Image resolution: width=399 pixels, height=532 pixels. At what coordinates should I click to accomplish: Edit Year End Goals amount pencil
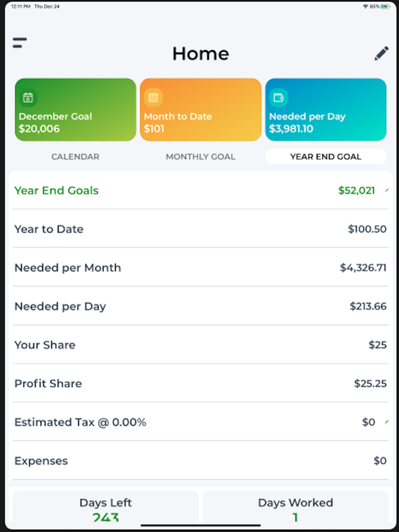click(x=387, y=190)
